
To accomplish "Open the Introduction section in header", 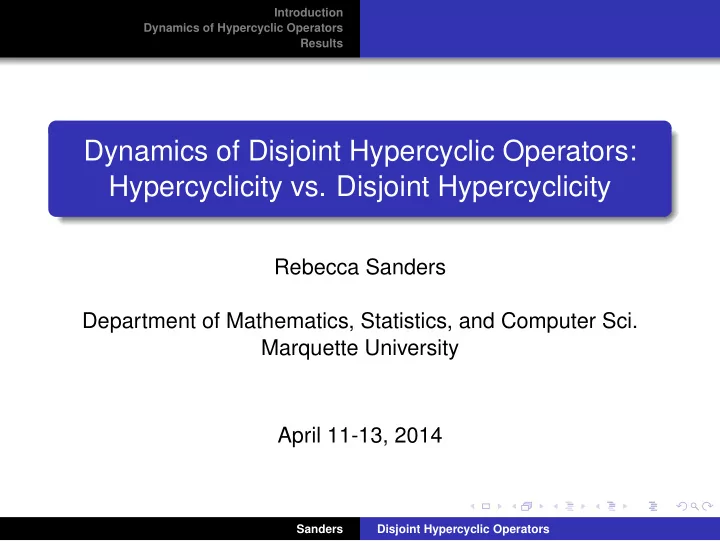I will click(x=308, y=12).
